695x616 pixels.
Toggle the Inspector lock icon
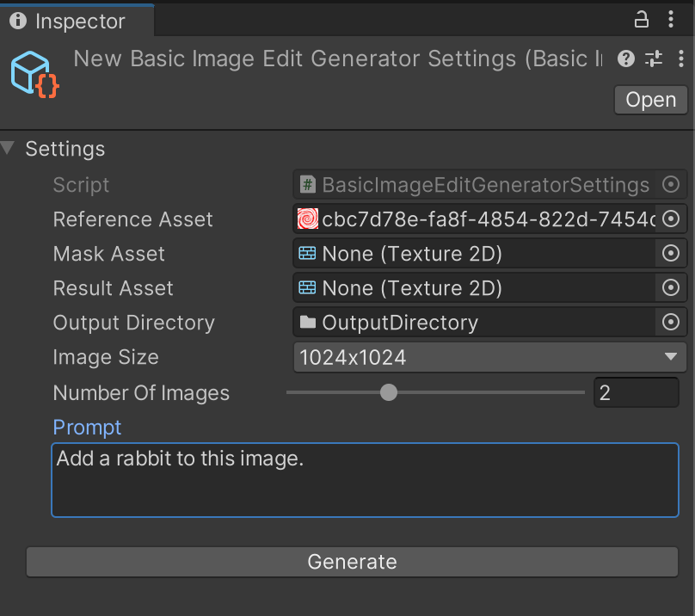pyautogui.click(x=642, y=19)
